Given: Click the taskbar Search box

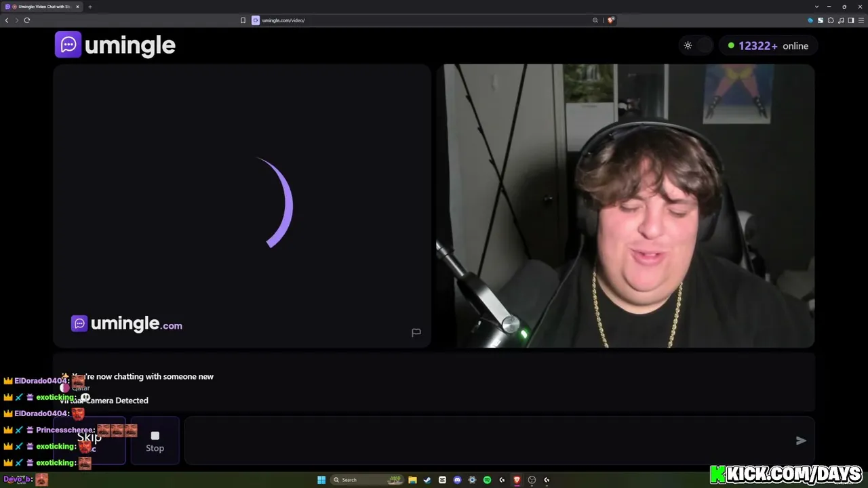Looking at the screenshot, I should click(x=367, y=480).
